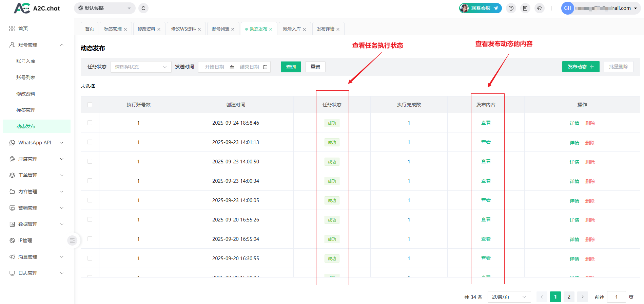Open the 20条/页 page size dropdown

[x=509, y=297]
